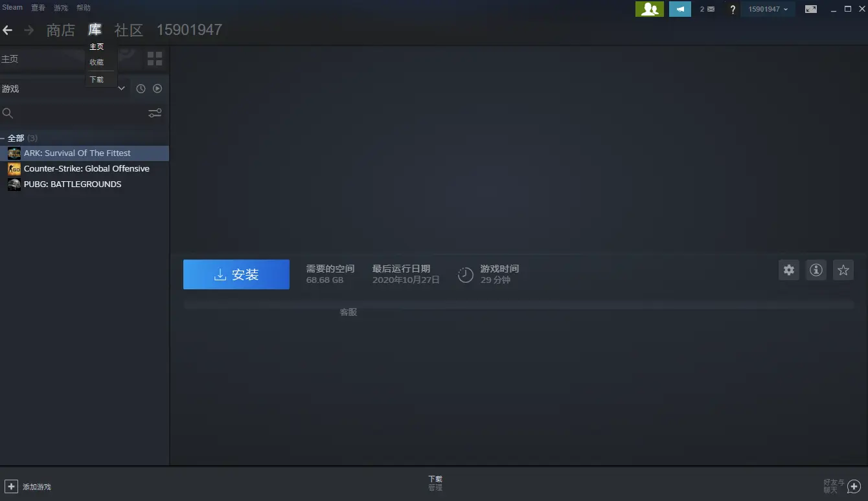Click the 29 分钟 playtime value
The height and width of the screenshot is (501, 868).
tap(496, 280)
